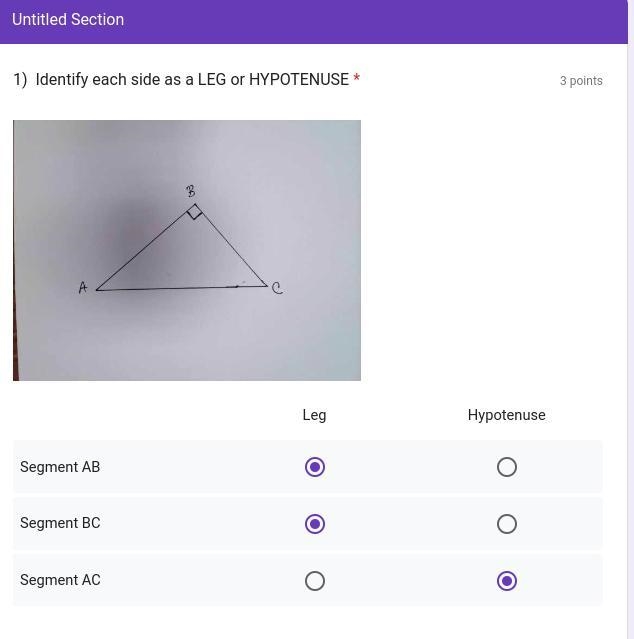634x639 pixels.
Task: Select Hypotenuse for Segment AC
Action: pos(507,581)
